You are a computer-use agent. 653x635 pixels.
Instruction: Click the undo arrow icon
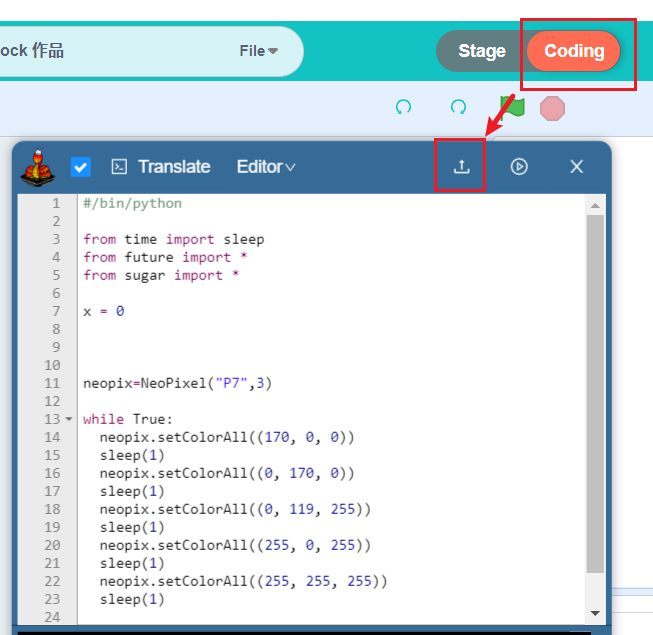tap(403, 107)
